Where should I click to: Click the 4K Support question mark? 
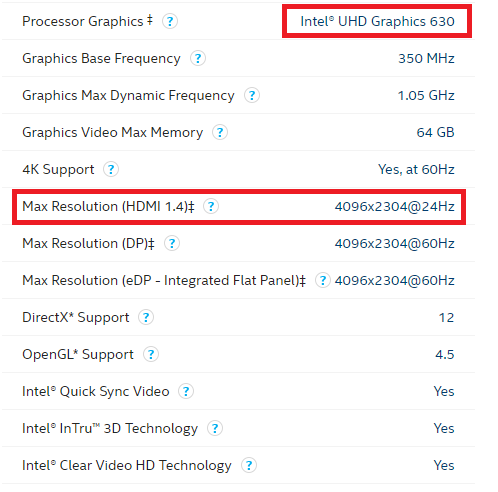tap(111, 170)
